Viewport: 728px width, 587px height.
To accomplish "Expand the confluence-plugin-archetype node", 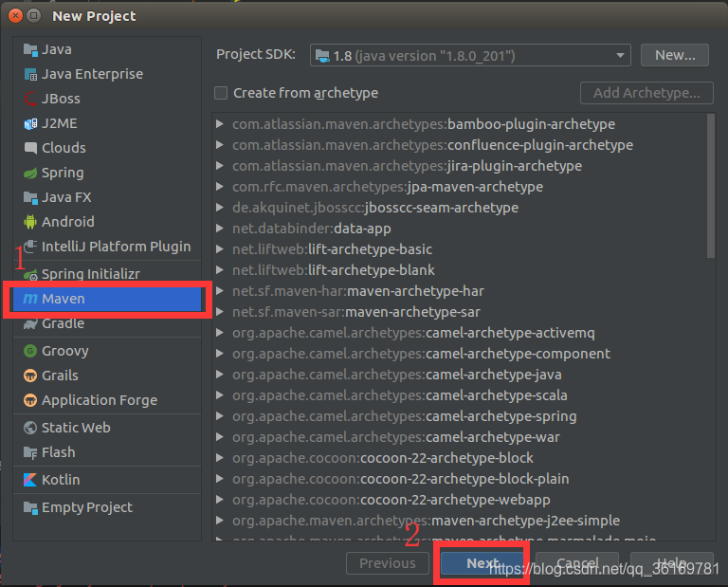I will click(x=220, y=145).
